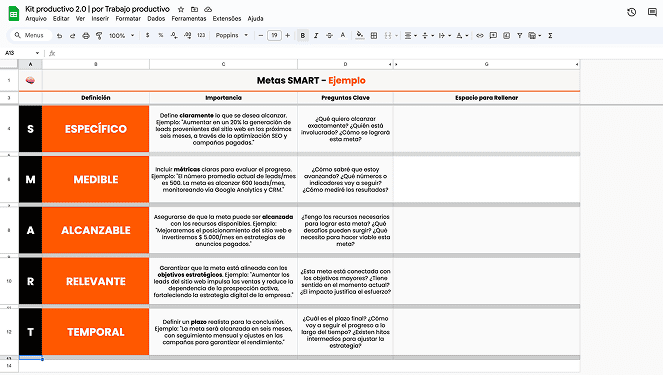Open the comments panel icon

[x=652, y=12]
